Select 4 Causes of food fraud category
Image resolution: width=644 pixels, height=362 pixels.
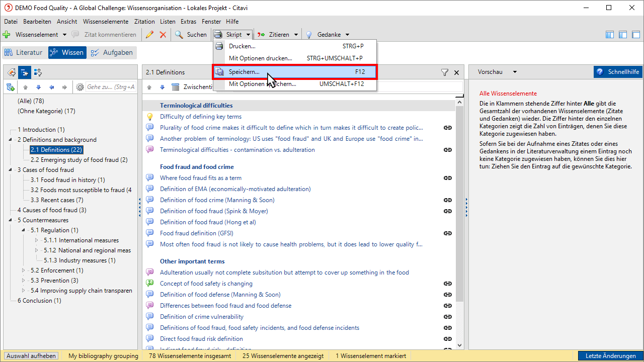click(52, 210)
